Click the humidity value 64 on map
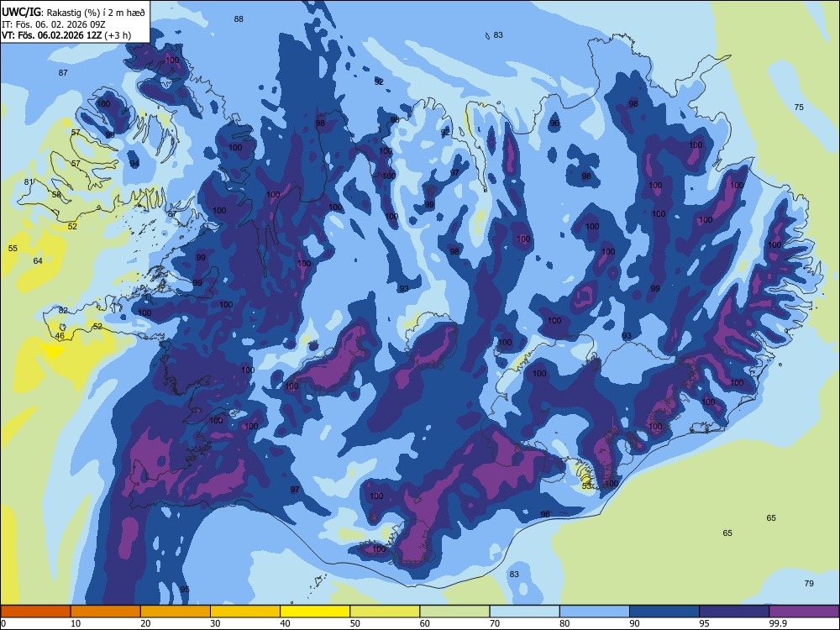840x630 pixels. (38, 261)
